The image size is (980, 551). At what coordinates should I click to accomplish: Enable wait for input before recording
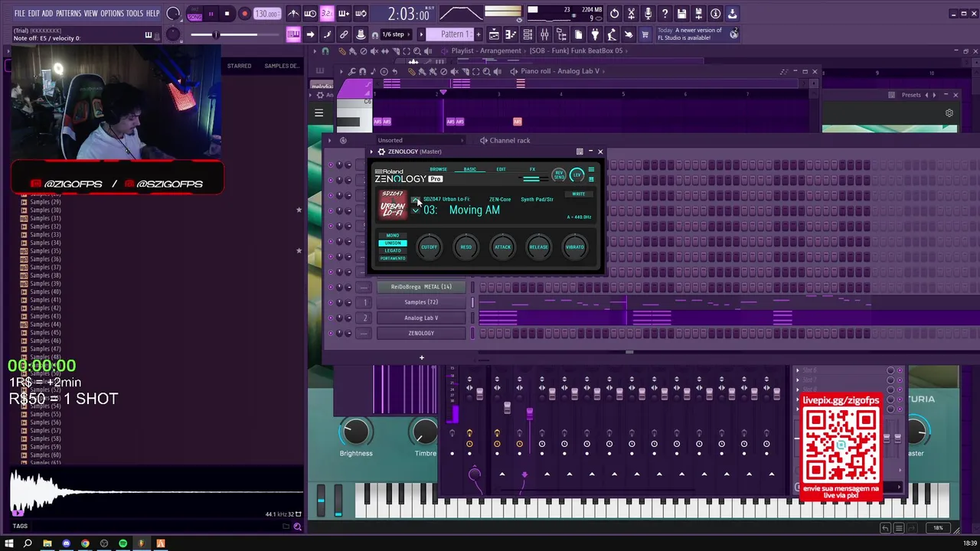[310, 14]
